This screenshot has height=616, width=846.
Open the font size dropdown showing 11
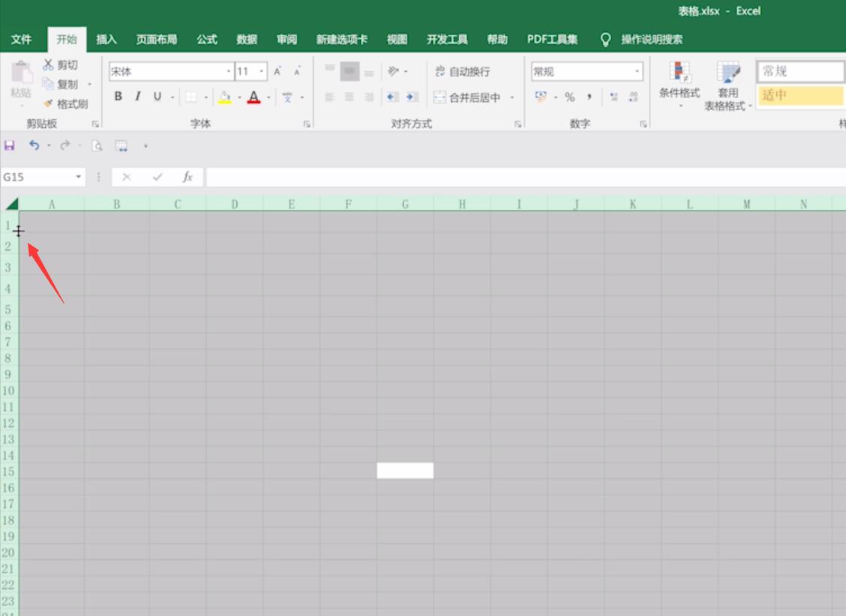click(x=262, y=71)
